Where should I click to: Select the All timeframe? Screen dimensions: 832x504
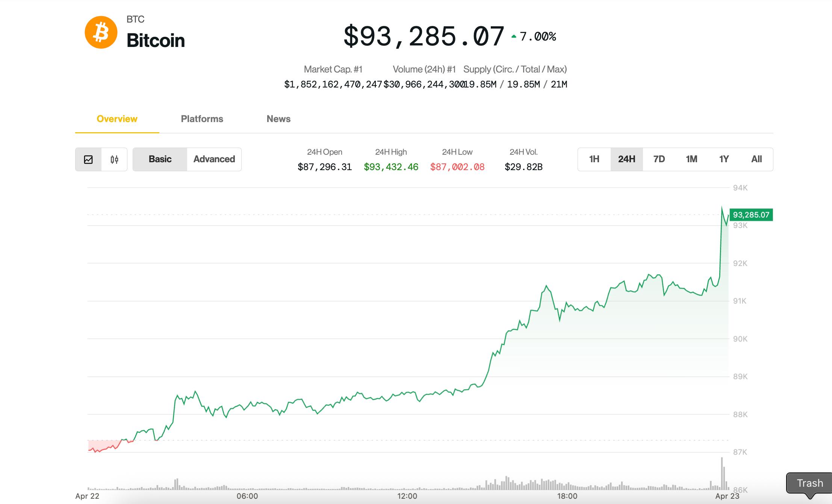coord(756,159)
